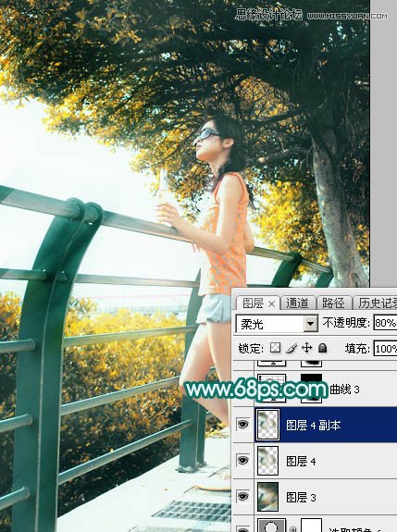The height and width of the screenshot is (532, 397).
Task: Click the 填充 100% field
Action: [x=386, y=349]
